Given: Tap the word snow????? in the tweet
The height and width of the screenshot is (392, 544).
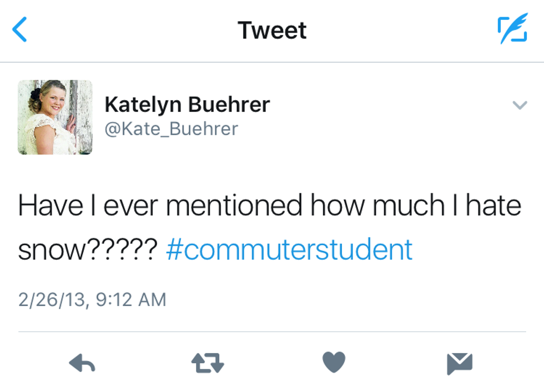Looking at the screenshot, I should point(88,250).
